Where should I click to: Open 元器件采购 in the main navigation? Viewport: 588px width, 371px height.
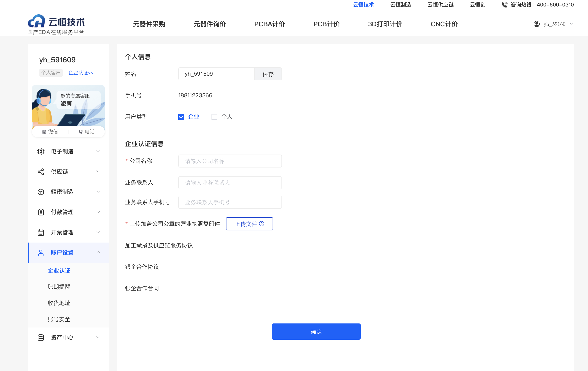pyautogui.click(x=149, y=24)
